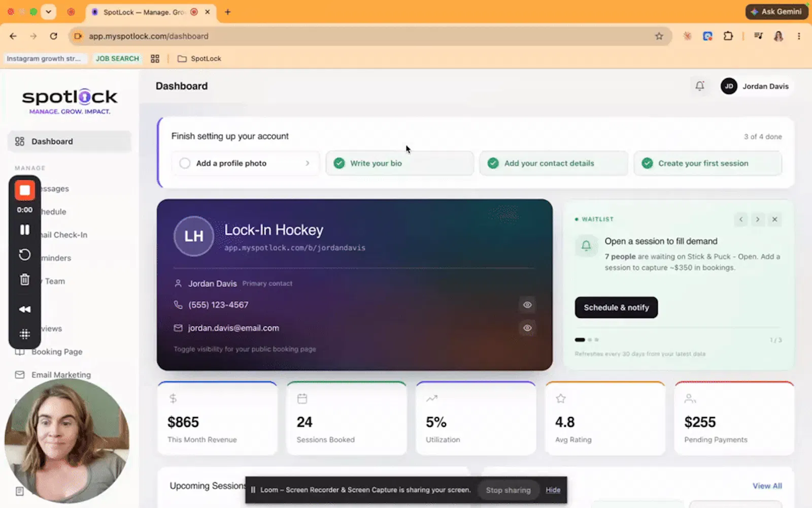Click Schedule & notify button
The height and width of the screenshot is (508, 812).
coord(616,307)
